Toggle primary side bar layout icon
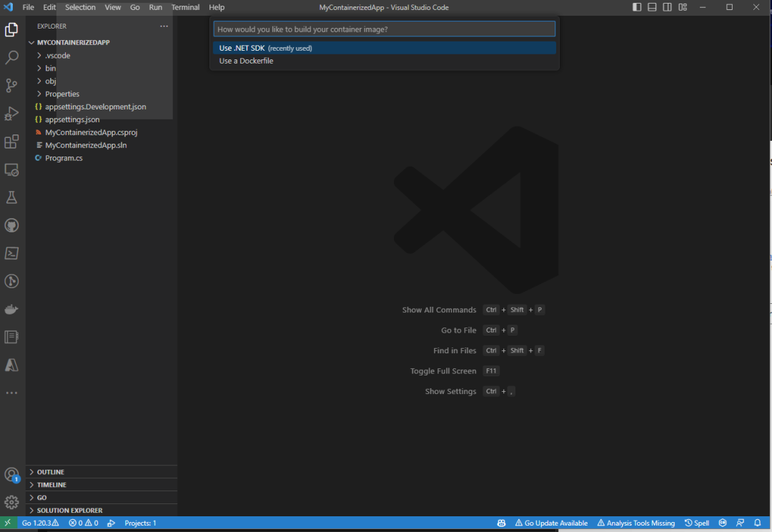This screenshot has width=772, height=532. [637, 7]
